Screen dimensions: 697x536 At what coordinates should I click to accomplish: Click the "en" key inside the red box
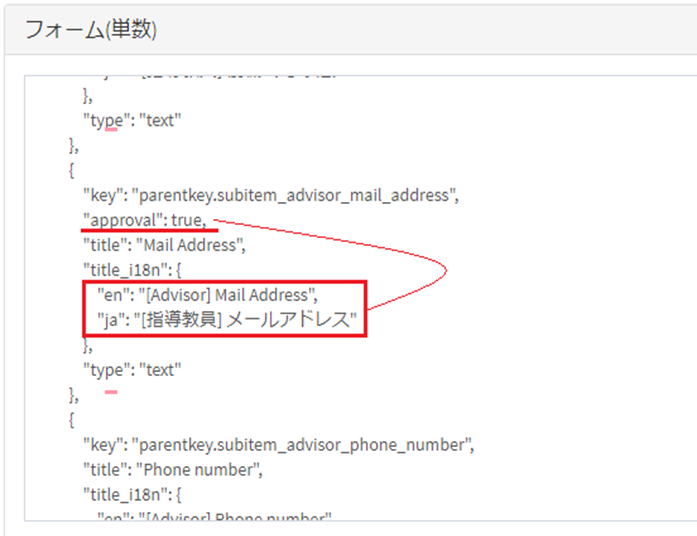pos(110,294)
